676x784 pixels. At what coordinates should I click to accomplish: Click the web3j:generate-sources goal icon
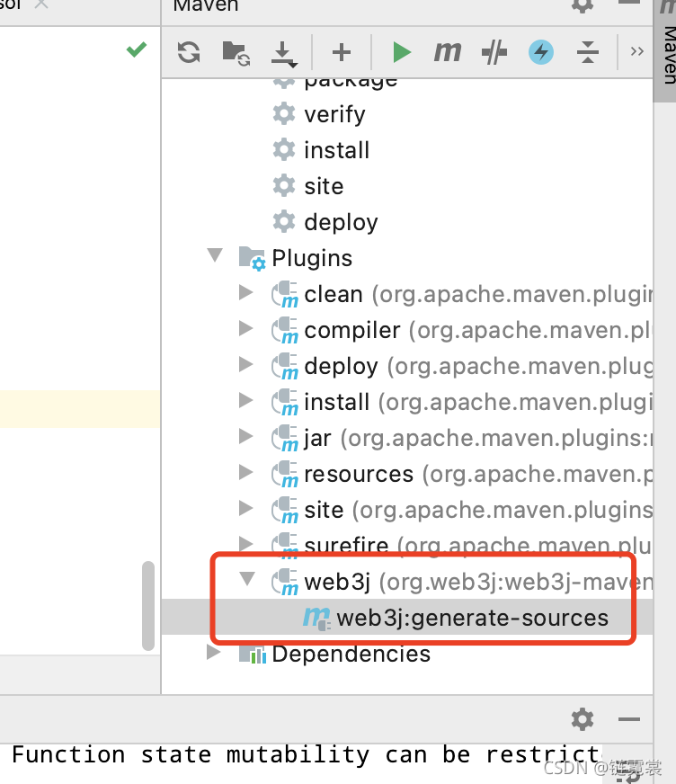(x=317, y=619)
